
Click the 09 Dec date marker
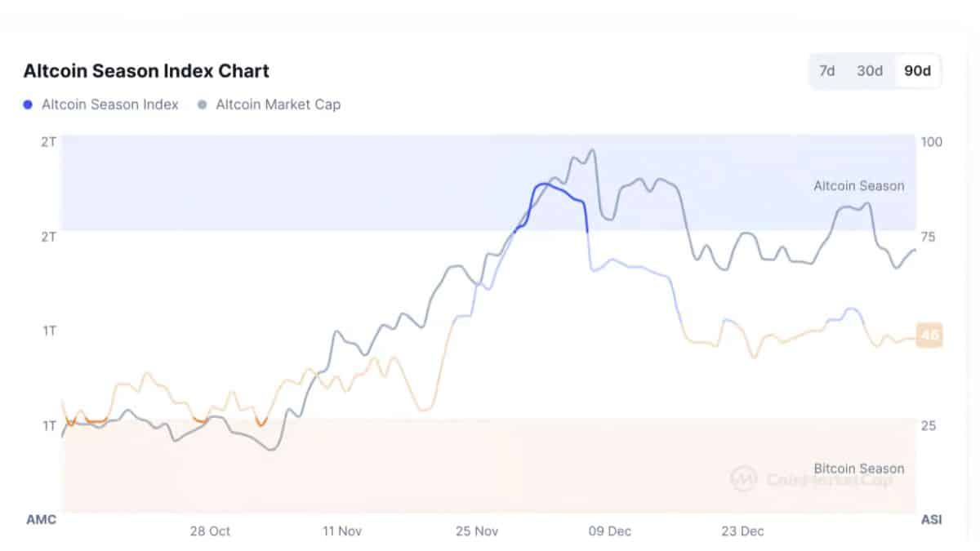point(608,531)
